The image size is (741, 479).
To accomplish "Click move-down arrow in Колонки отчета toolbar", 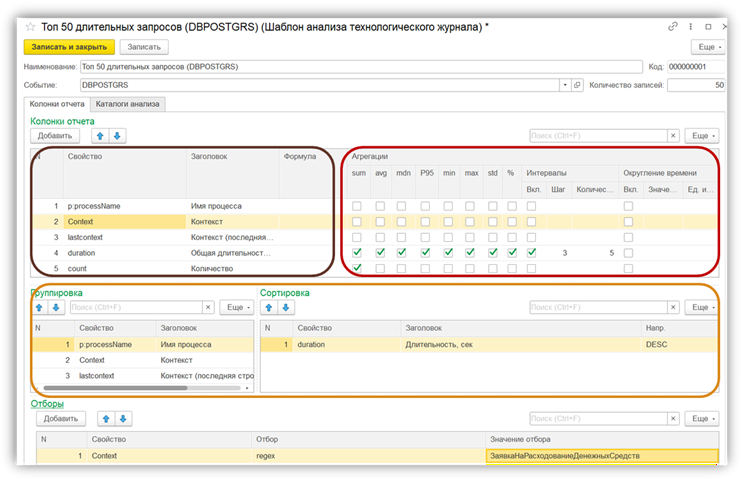I will coord(117,136).
